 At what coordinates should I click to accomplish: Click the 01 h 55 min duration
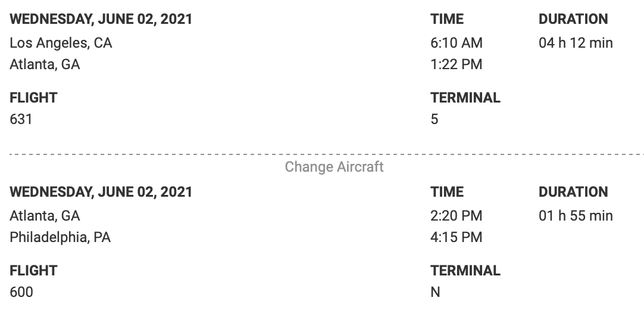tap(576, 216)
